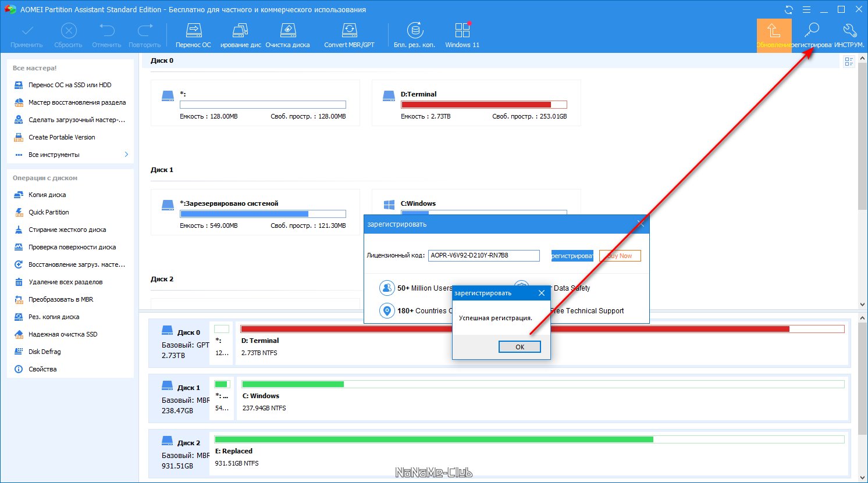Choose Disk Defrag from the sidebar
868x483 pixels.
pyautogui.click(x=44, y=352)
